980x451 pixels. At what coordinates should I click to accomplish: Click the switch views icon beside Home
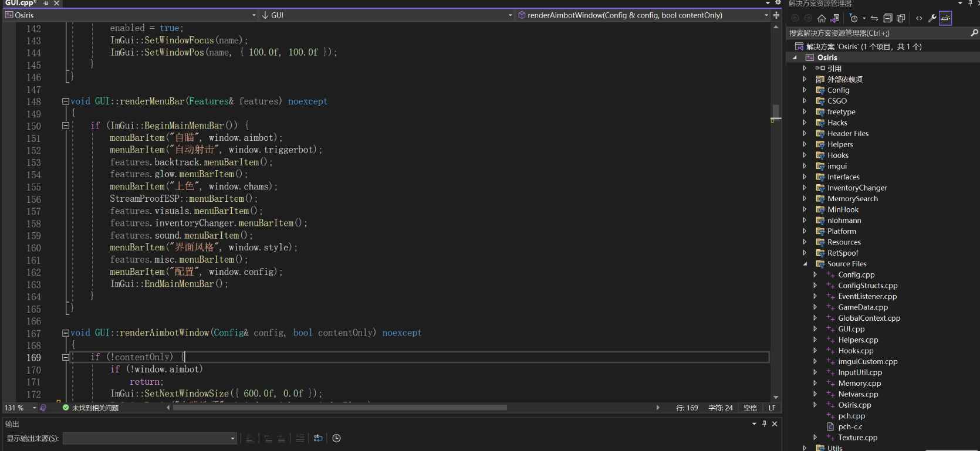pos(835,18)
